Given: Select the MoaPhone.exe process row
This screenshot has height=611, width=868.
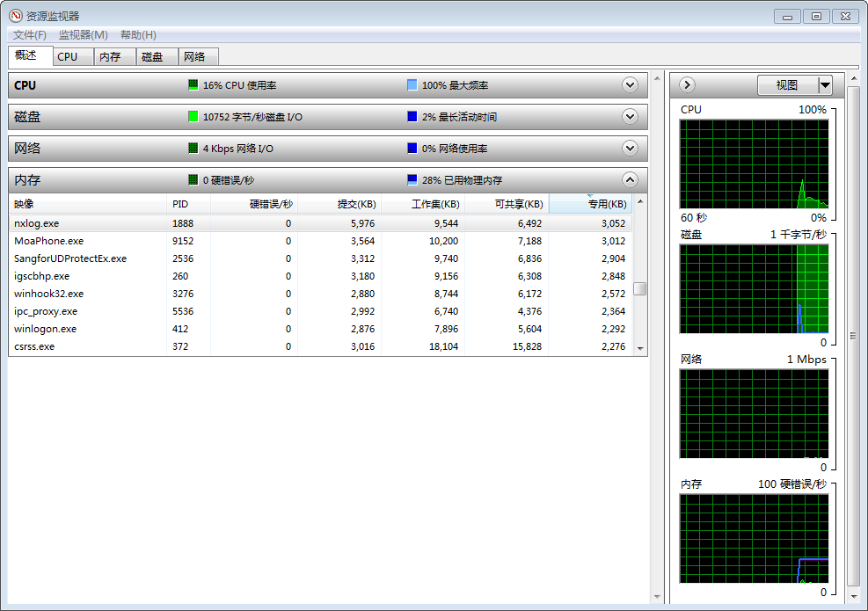Looking at the screenshot, I should click(x=49, y=241).
